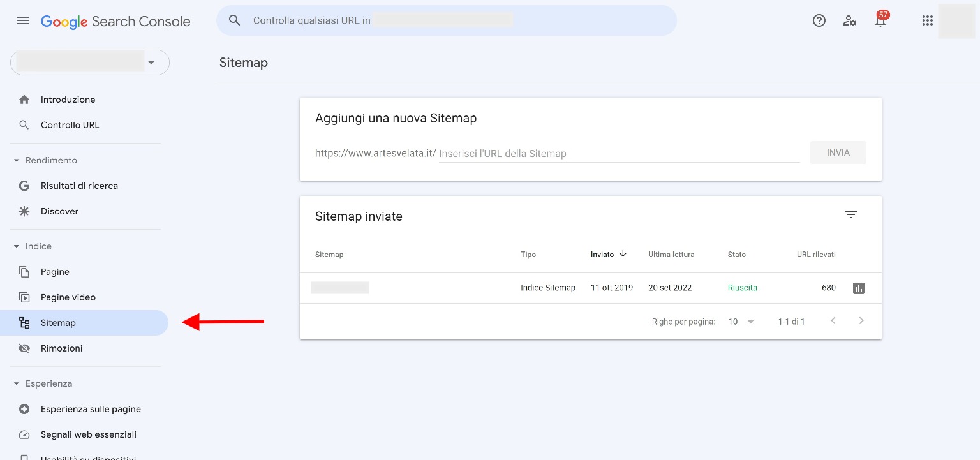Click the Controllo URL magnifier icon

[24, 125]
